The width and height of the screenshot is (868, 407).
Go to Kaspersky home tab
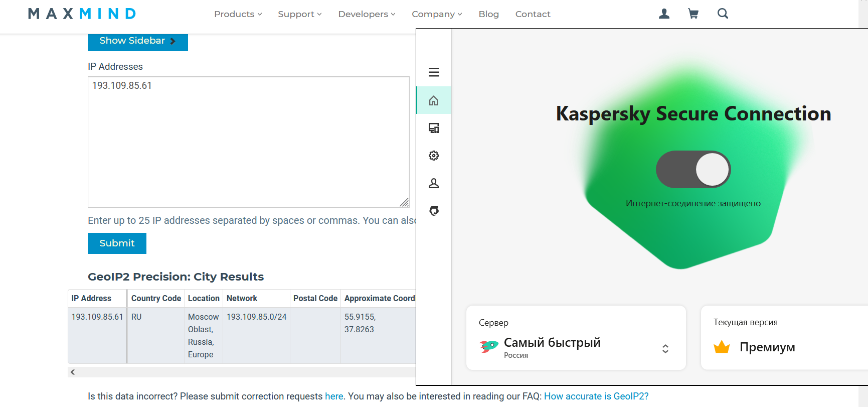coord(434,101)
